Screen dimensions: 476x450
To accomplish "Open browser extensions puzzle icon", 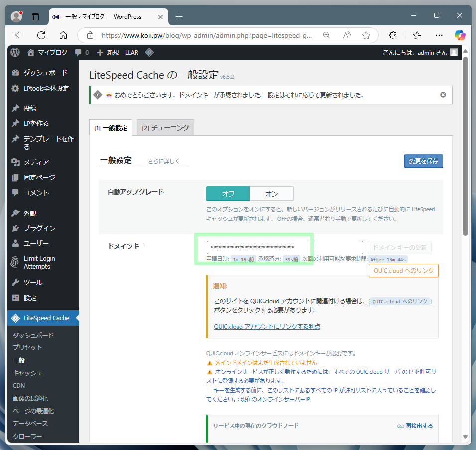I will [393, 35].
